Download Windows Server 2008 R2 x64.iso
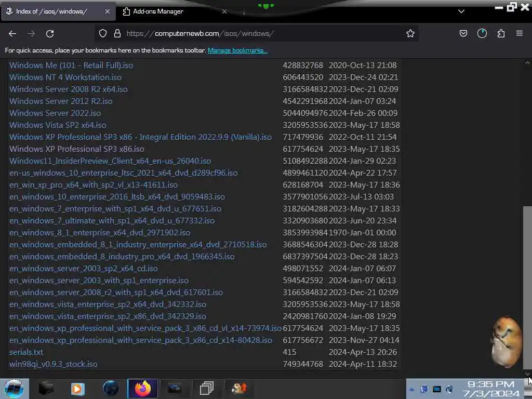Image resolution: width=532 pixels, height=399 pixels. (69, 89)
